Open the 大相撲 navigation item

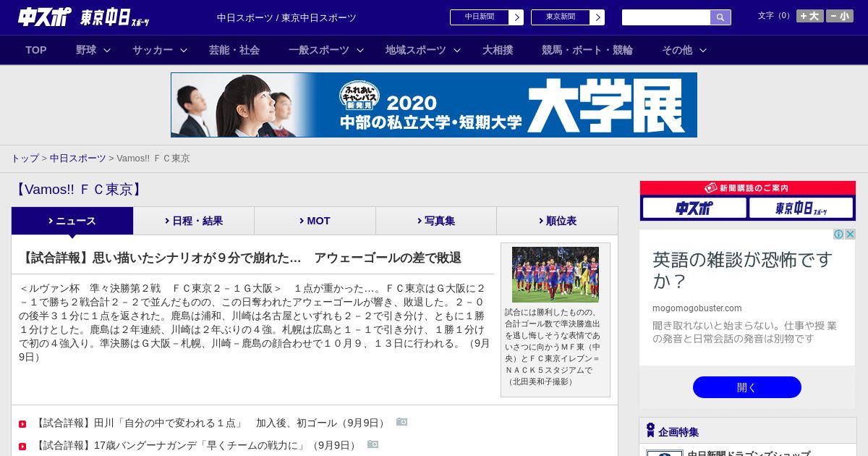498,50
